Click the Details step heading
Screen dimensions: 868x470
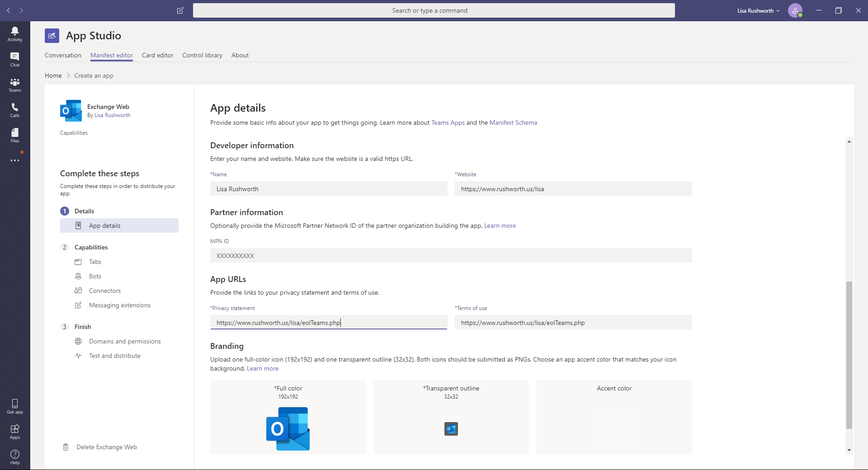point(85,211)
